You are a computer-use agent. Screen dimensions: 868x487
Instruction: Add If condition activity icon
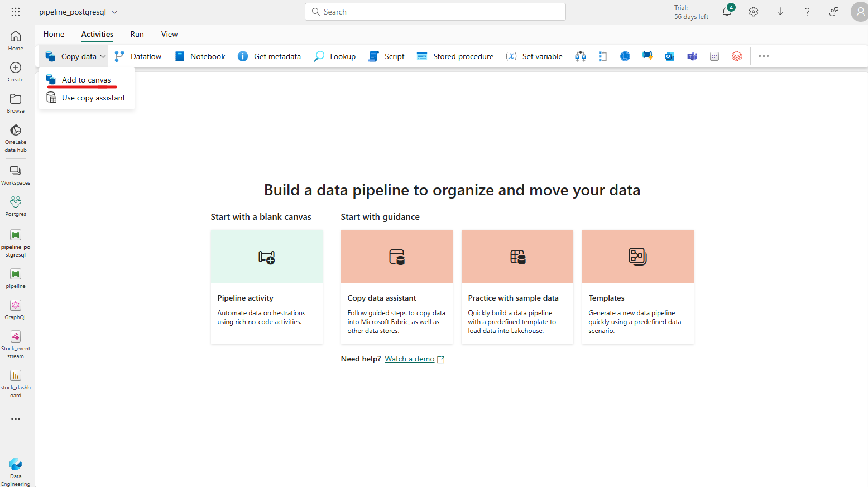(x=581, y=56)
